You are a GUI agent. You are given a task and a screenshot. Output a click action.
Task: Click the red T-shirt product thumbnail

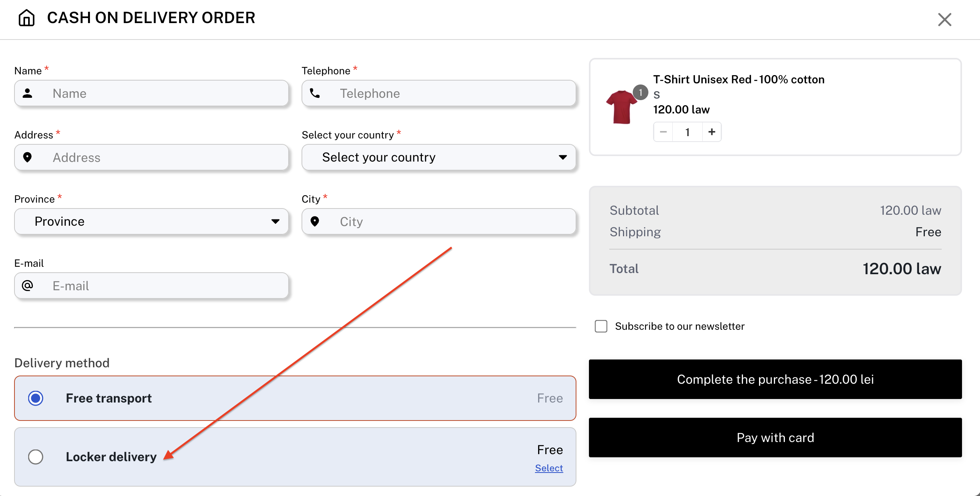[621, 107]
